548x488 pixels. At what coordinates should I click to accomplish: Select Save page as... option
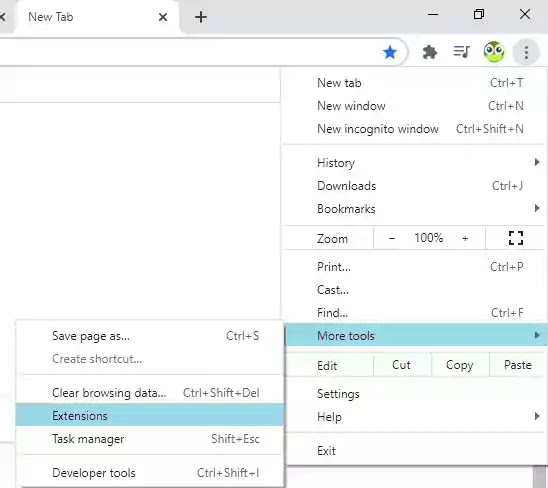pyautogui.click(x=150, y=336)
